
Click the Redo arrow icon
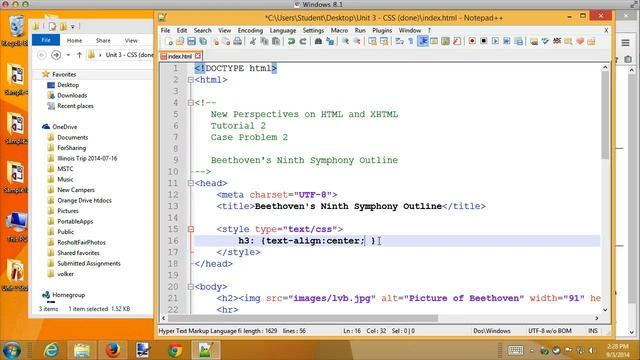click(303, 41)
